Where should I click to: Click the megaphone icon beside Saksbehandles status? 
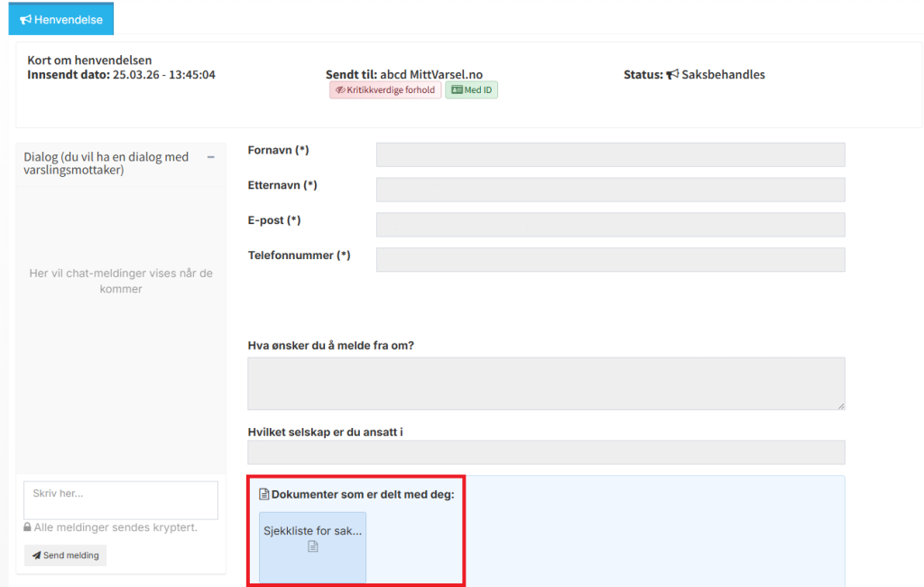click(x=672, y=75)
